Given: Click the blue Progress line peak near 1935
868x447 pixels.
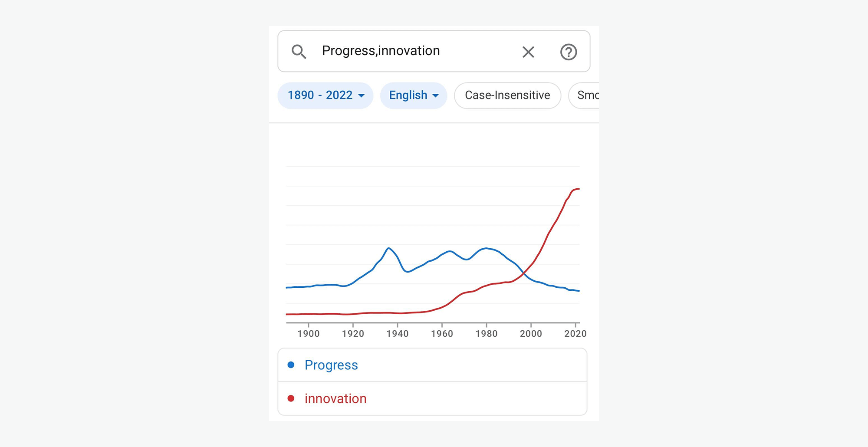Looking at the screenshot, I should coord(389,248).
